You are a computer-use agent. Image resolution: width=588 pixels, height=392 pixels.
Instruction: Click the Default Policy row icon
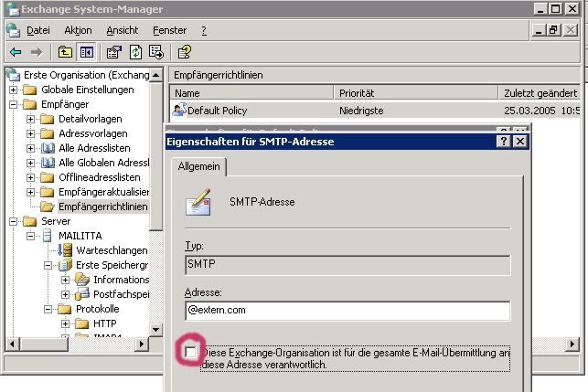[x=179, y=110]
